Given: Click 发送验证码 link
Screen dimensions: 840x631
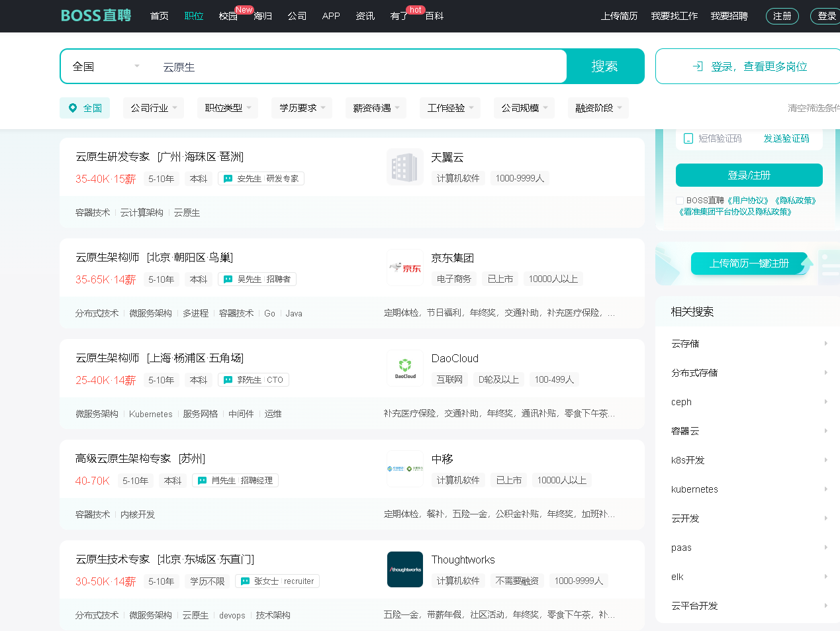Looking at the screenshot, I should click(x=786, y=138).
